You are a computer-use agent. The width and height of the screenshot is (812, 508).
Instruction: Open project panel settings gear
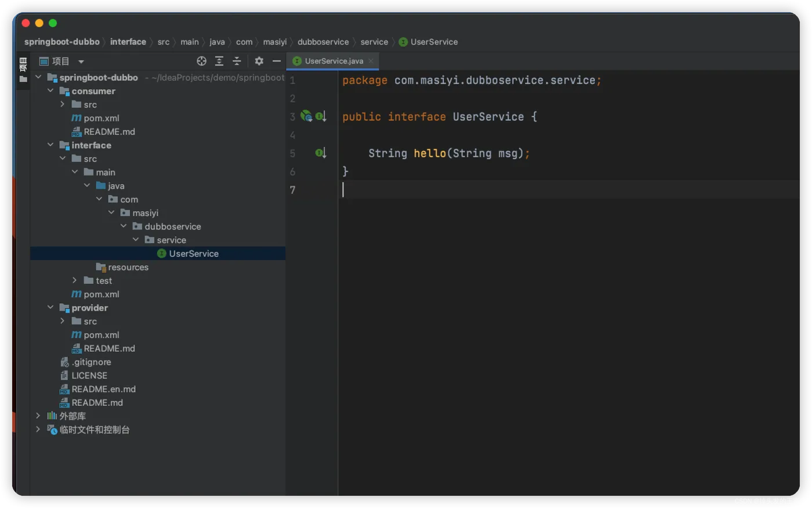[259, 61]
